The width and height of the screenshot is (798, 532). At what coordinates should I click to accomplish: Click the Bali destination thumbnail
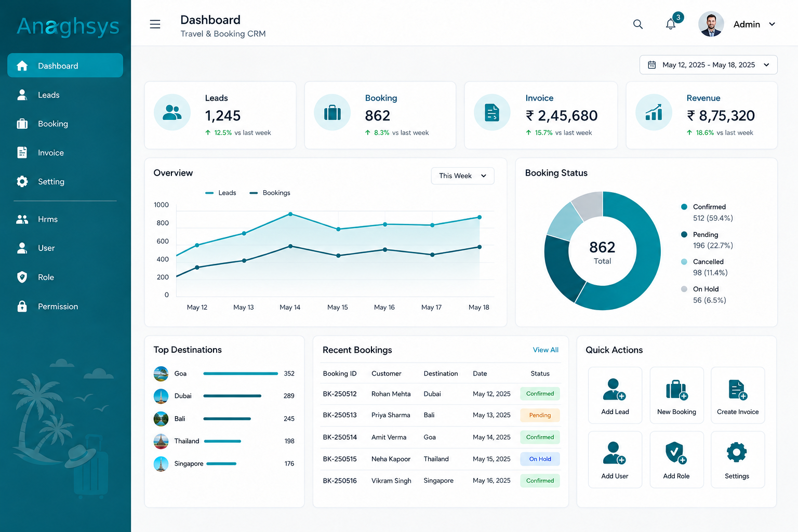pyautogui.click(x=161, y=419)
